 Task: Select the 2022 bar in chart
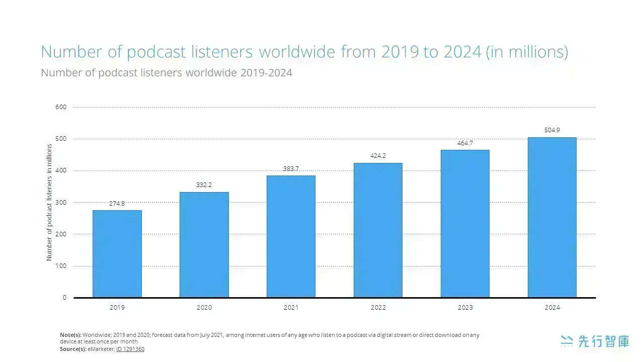(x=378, y=230)
